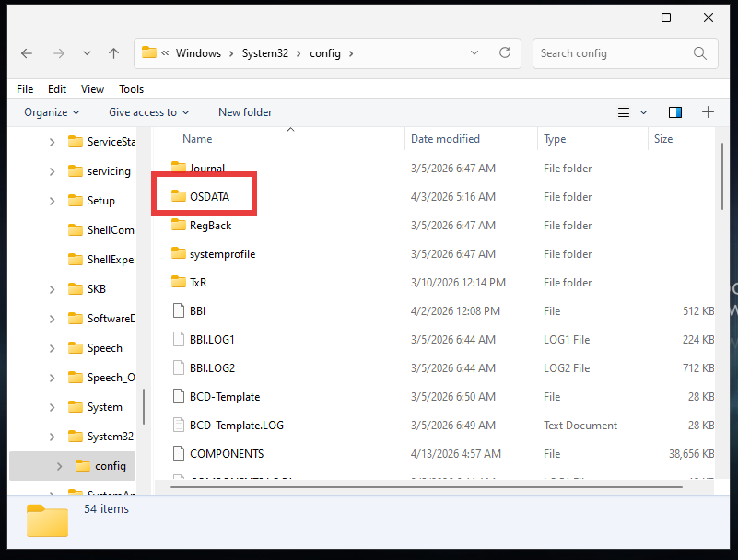
Task: Select ShellExper folder in tree
Action: 101,260
